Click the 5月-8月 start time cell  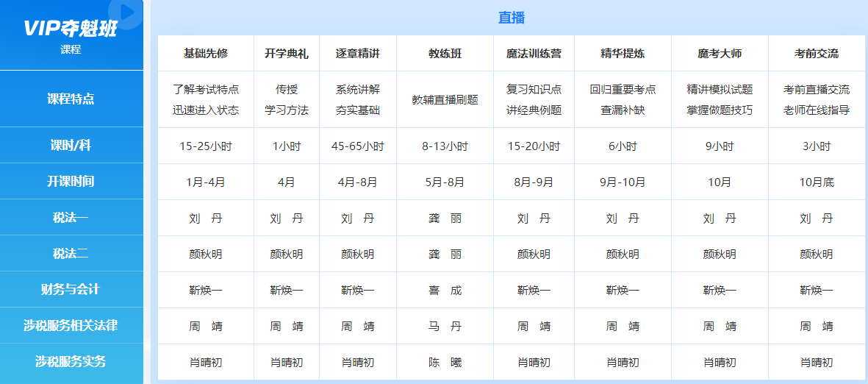[x=445, y=182]
